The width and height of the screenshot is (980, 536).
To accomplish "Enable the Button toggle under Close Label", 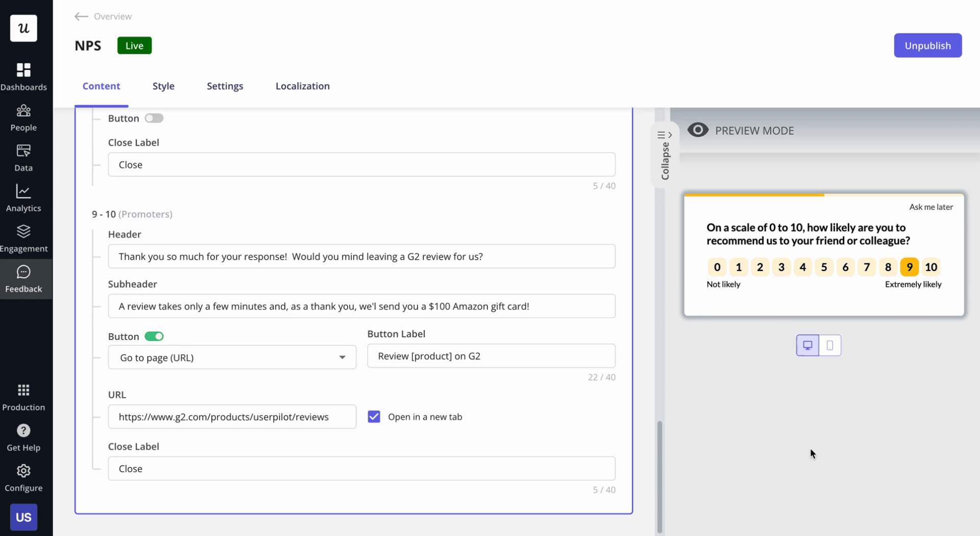I will pos(154,118).
